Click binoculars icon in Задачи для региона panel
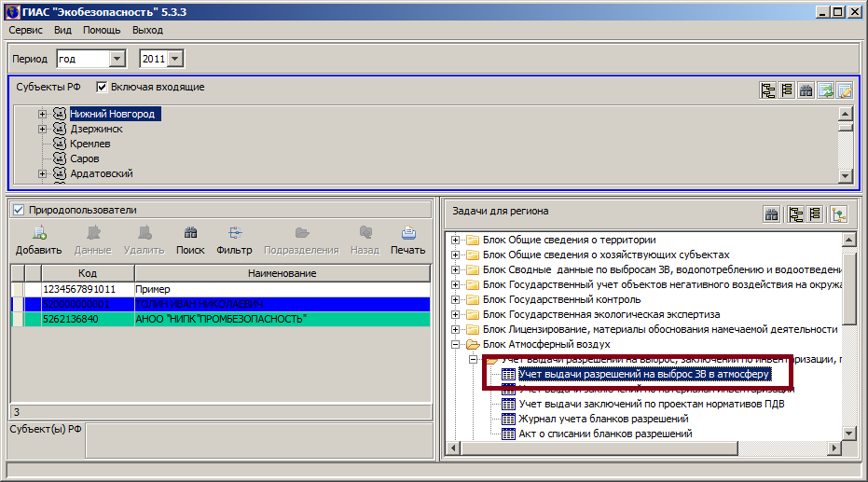Viewport: 868px width, 482px height. pyautogui.click(x=772, y=214)
